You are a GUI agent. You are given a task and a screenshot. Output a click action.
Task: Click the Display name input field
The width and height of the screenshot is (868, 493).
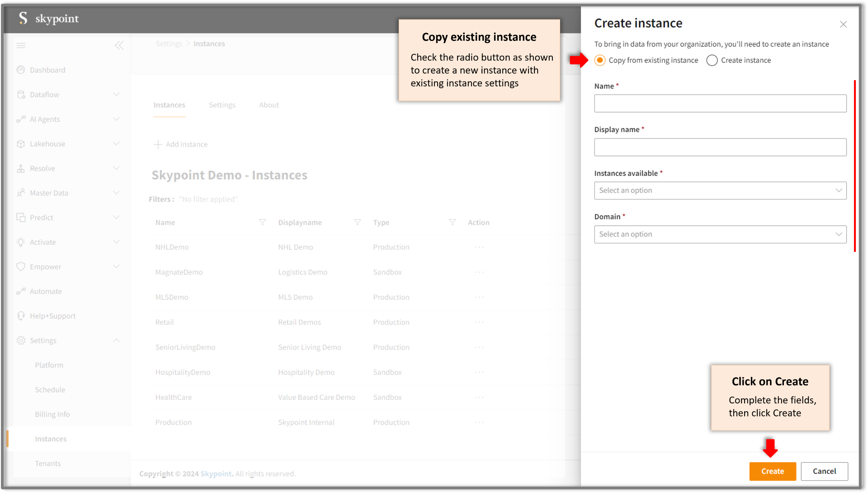pos(720,147)
